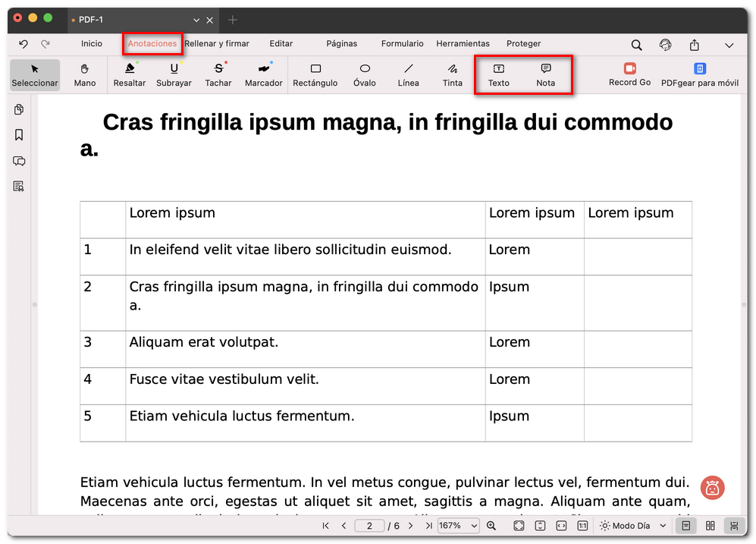Go to the next page arrow
This screenshot has height=544, width=756.
(410, 526)
